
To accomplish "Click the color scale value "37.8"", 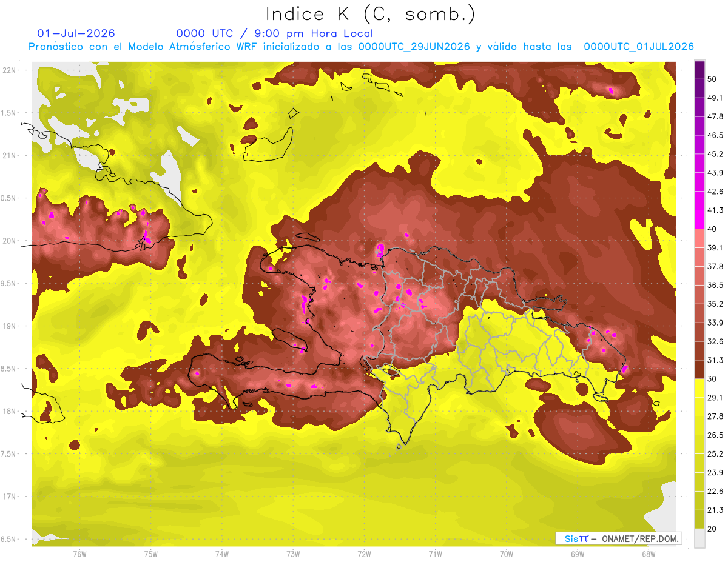I will click(x=715, y=266).
